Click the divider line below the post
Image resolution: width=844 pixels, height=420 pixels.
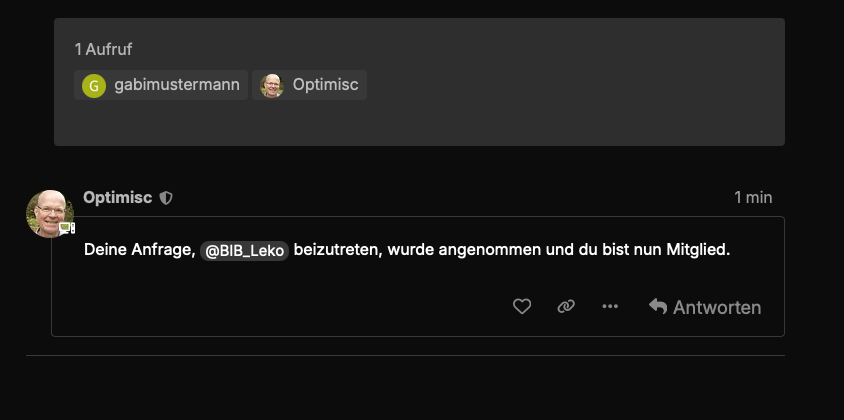[x=405, y=355]
